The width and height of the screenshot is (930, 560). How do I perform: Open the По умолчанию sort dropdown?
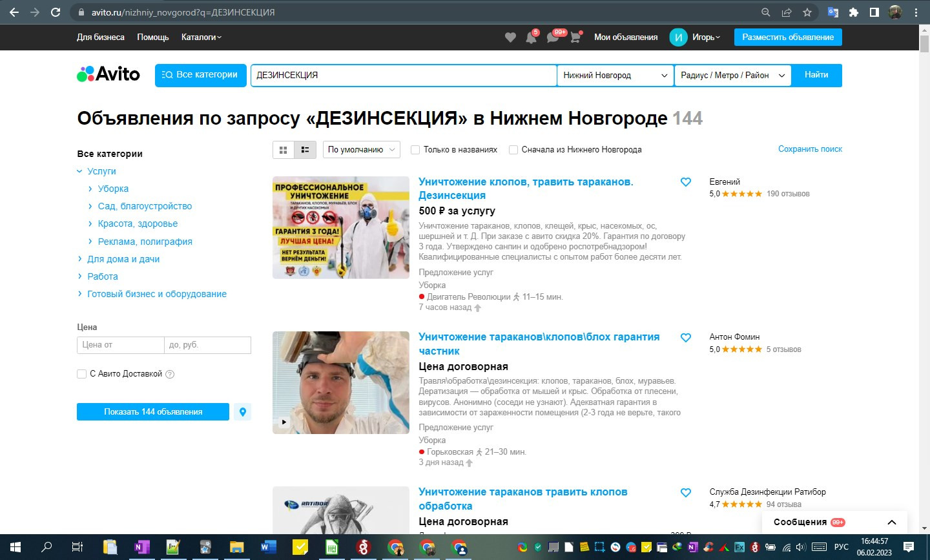point(362,150)
